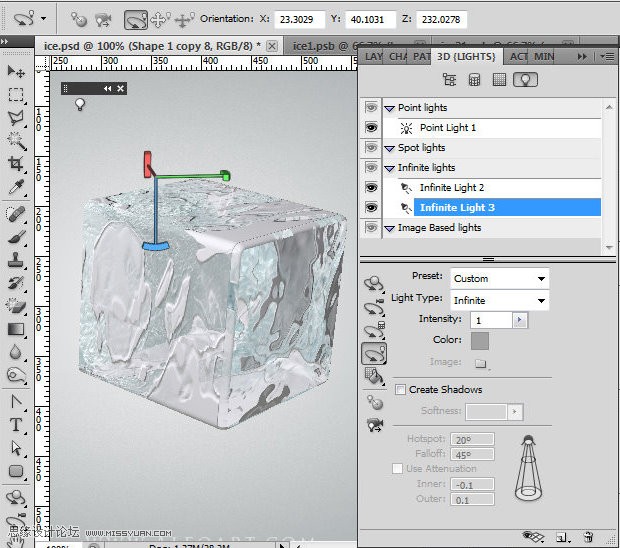
Task: Select the Rectangular Marquee tool
Action: click(x=16, y=95)
